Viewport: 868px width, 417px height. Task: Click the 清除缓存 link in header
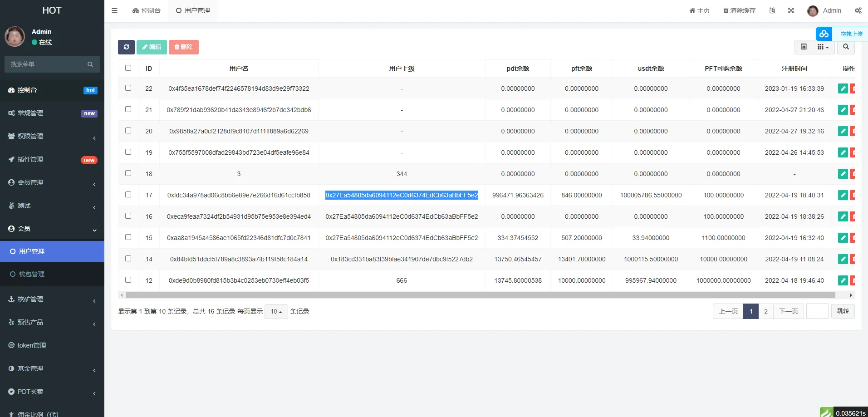point(739,10)
